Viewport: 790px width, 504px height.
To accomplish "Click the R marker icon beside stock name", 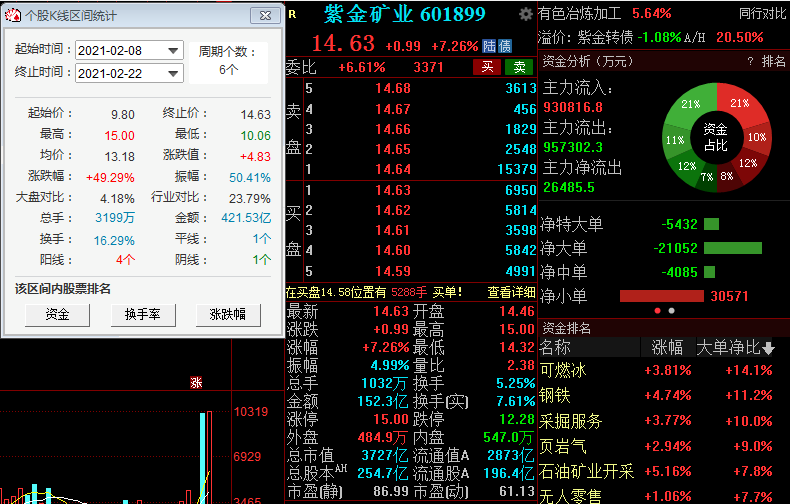I will 292,15.
